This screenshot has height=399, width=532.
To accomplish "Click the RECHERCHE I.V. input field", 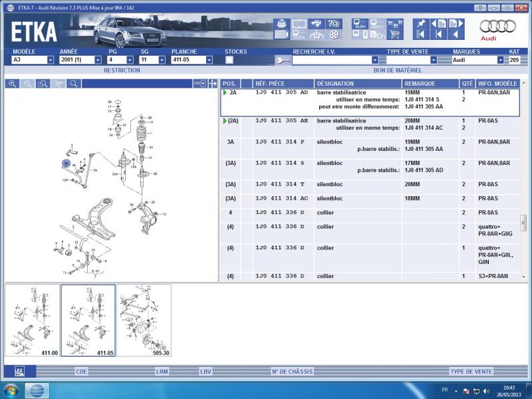I will 332,60.
